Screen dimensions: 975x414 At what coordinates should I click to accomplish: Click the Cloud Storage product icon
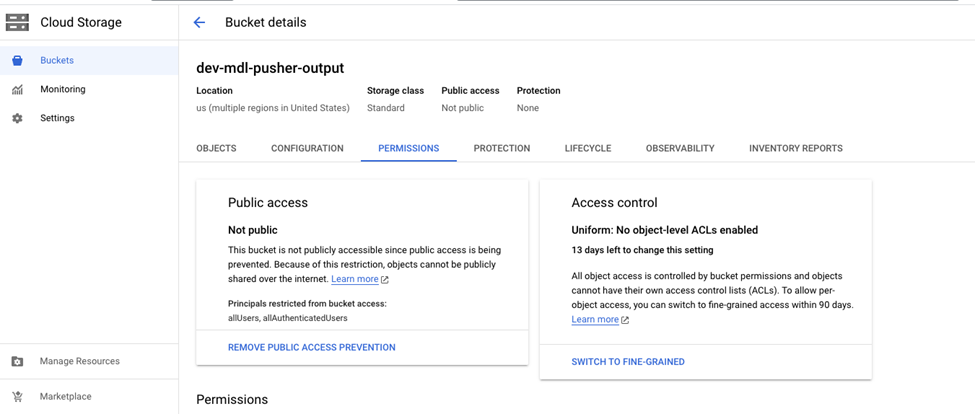pyautogui.click(x=17, y=23)
